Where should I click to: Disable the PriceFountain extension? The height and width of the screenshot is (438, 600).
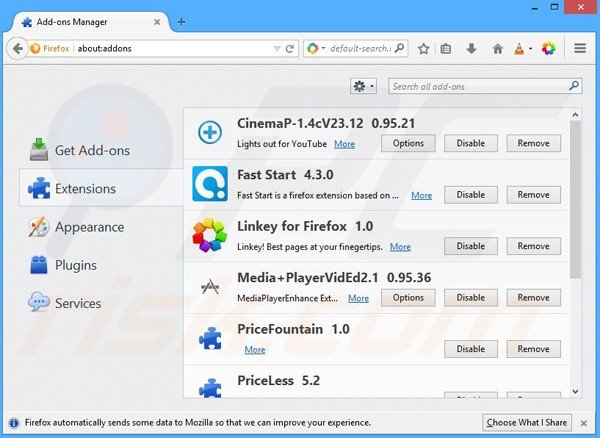point(471,349)
